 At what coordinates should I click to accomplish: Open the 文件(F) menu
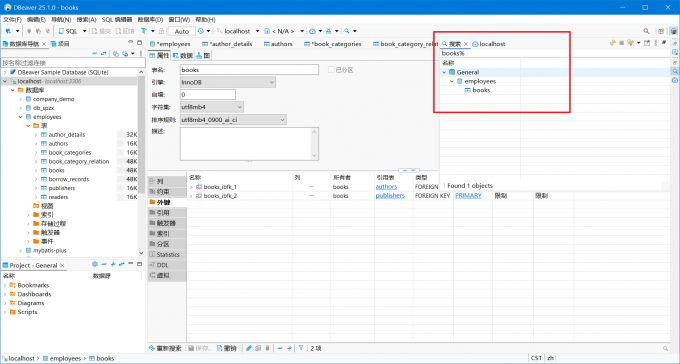pos(12,20)
